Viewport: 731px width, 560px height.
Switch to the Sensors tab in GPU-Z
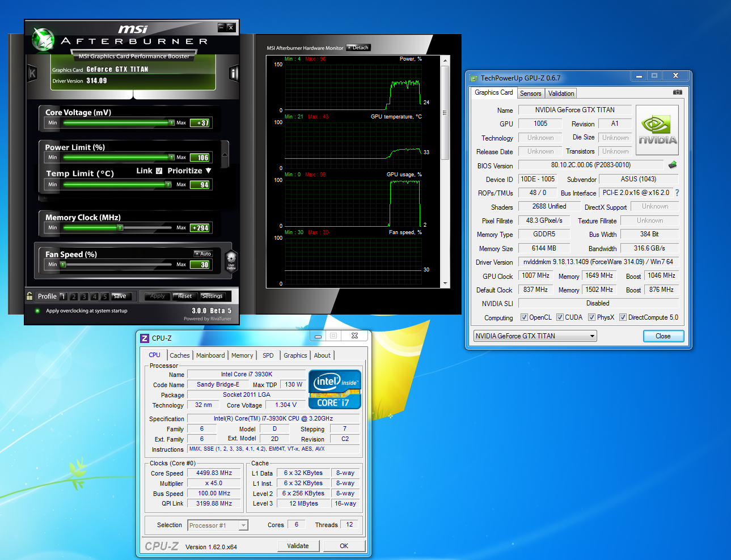point(531,94)
